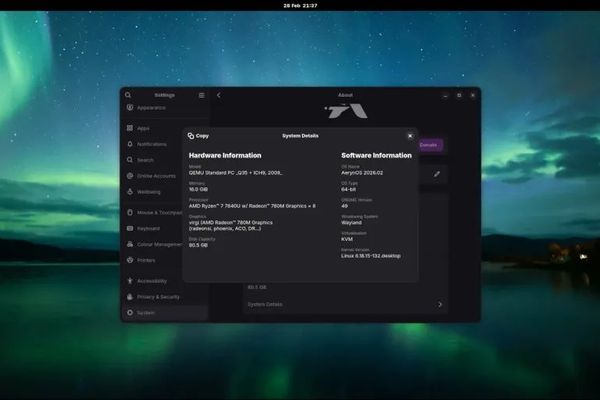This screenshot has width=600, height=400.
Task: Select the KVM virtualization value
Action: tap(347, 239)
